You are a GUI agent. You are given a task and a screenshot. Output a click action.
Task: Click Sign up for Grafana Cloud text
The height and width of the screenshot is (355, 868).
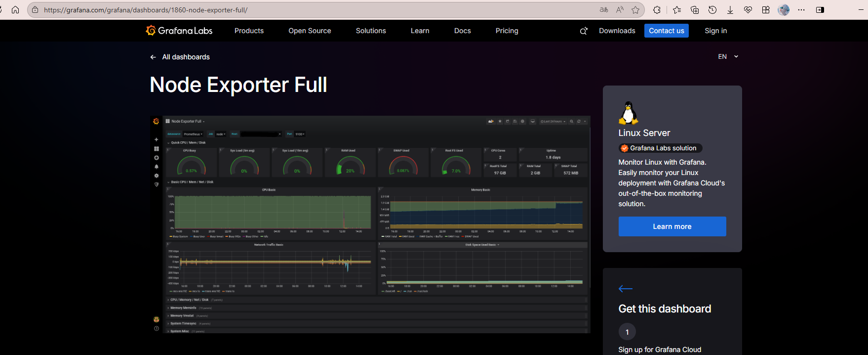coord(660,350)
